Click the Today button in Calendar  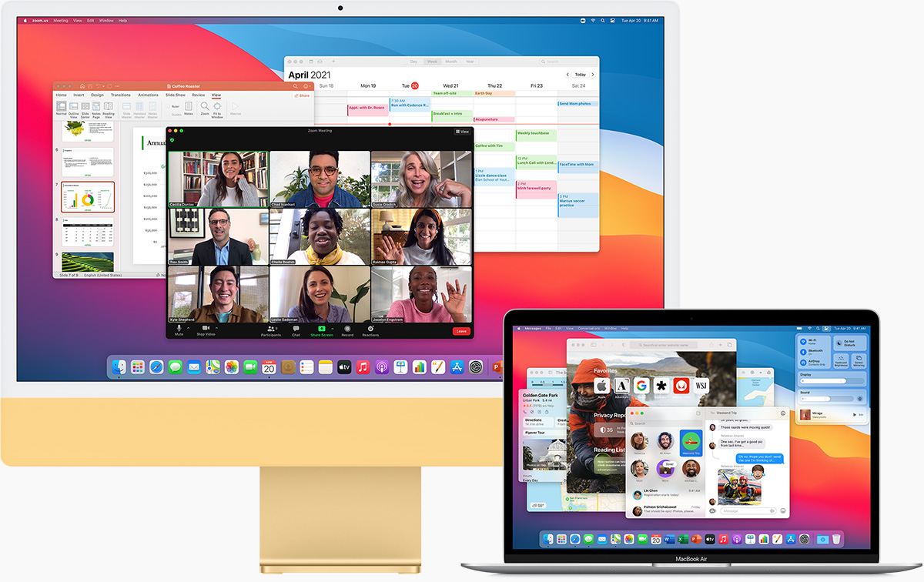pos(580,75)
